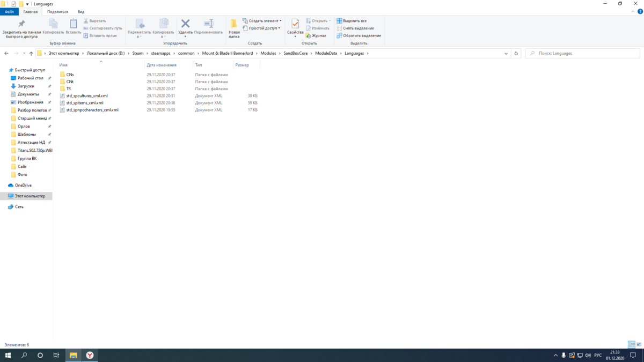Click ModuleData in the address path
This screenshot has height=362, width=644.
(326, 53)
